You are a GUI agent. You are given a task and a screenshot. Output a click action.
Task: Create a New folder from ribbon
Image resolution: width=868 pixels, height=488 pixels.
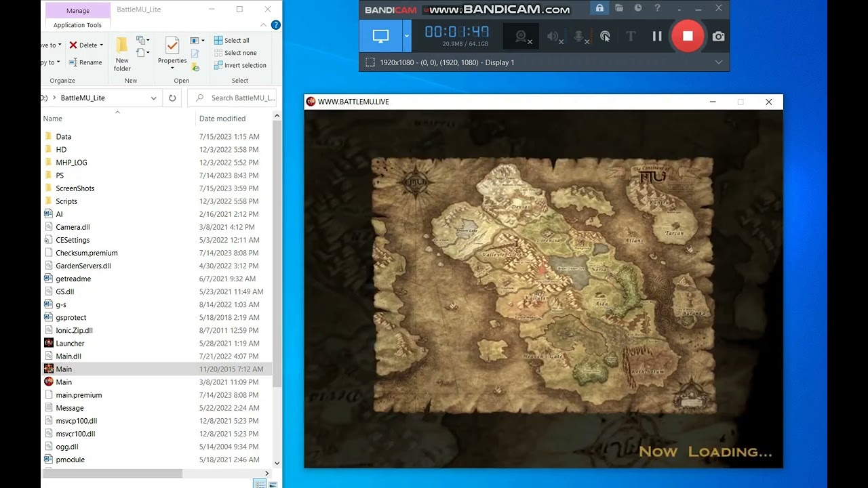(122, 54)
